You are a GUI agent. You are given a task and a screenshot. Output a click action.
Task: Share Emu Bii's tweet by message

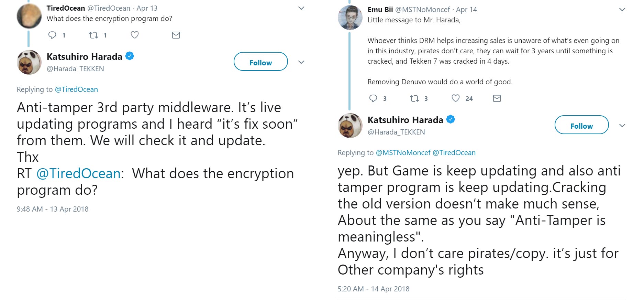[x=497, y=98]
